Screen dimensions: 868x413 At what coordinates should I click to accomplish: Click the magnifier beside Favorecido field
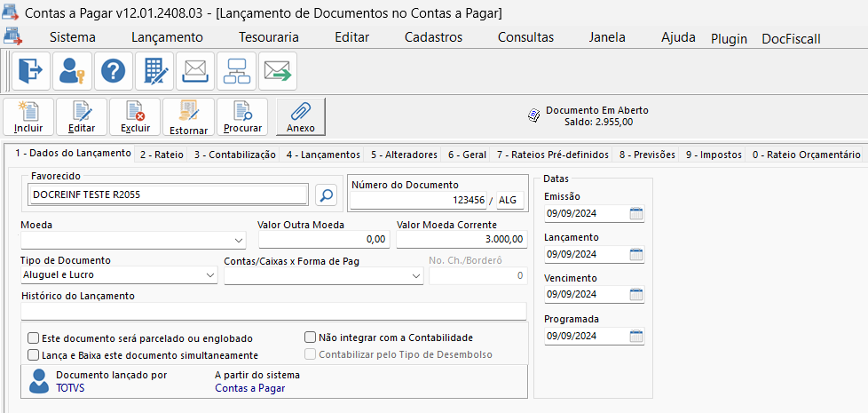coord(326,195)
